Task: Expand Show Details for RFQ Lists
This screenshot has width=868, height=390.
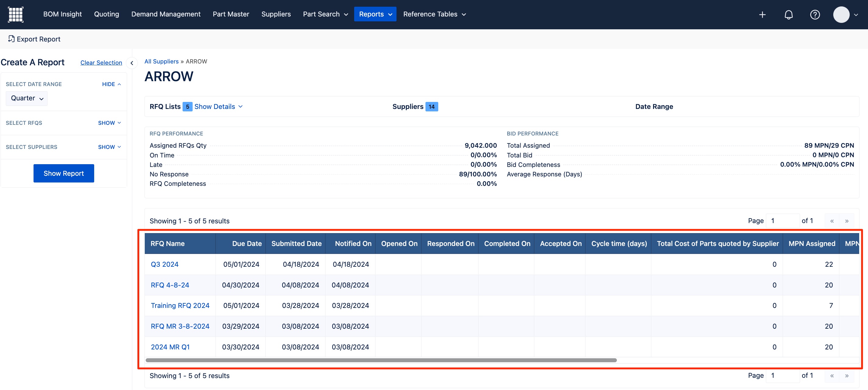Action: [x=218, y=107]
